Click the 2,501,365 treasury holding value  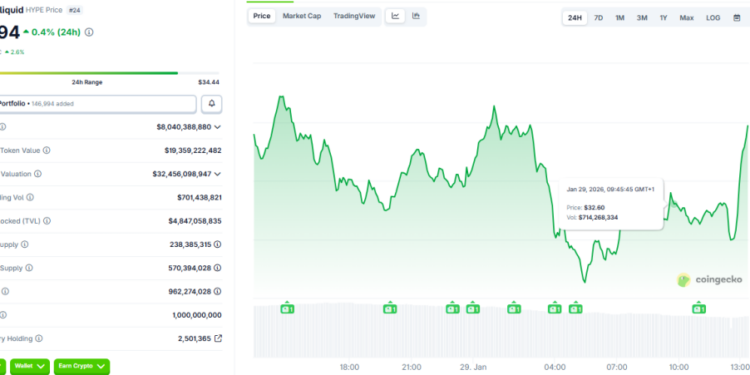[194, 339]
